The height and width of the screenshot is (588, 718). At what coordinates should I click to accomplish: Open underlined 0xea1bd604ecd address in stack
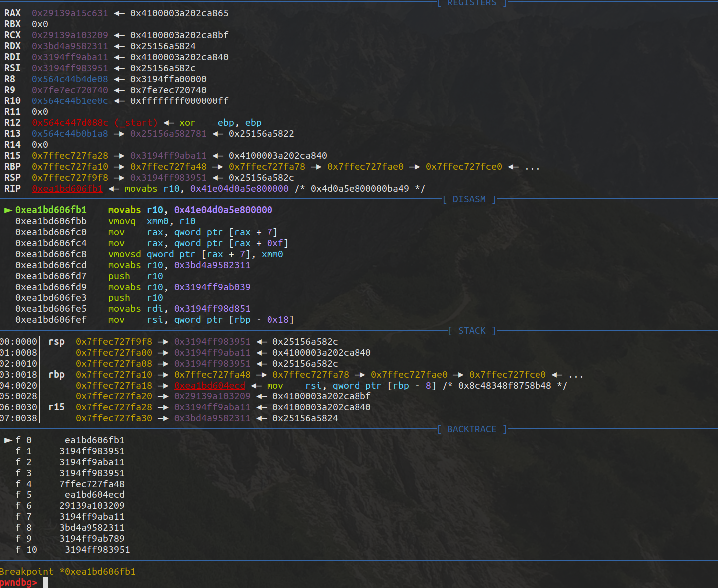pos(209,386)
